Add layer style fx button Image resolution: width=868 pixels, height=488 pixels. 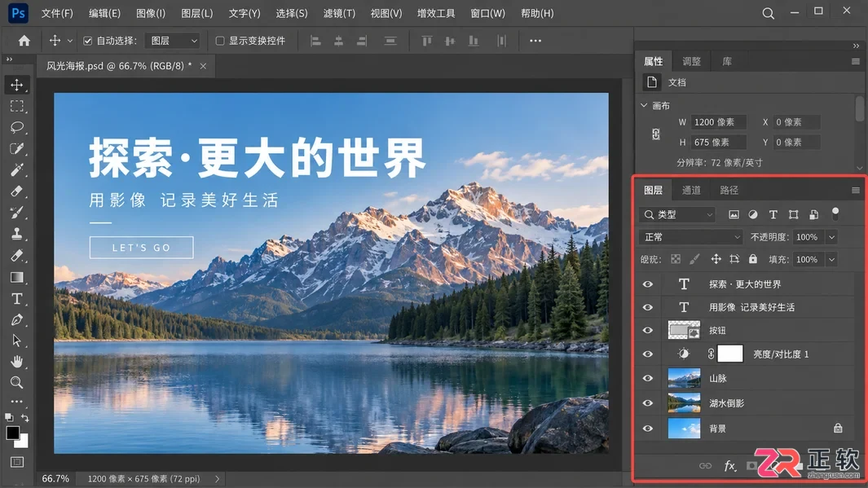[x=730, y=466]
